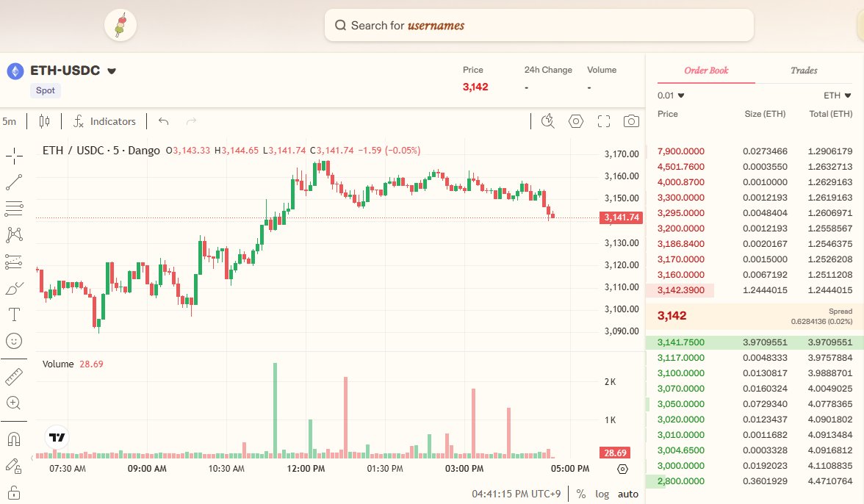Viewport: 864px width, 504px height.
Task: Open the 0.01 order book precision dropdown
Action: tap(671, 95)
